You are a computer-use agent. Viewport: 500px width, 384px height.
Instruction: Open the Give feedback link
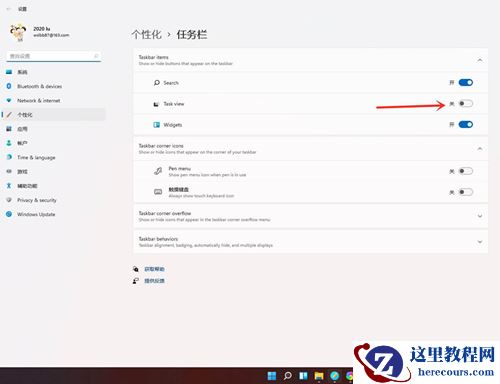(154, 281)
